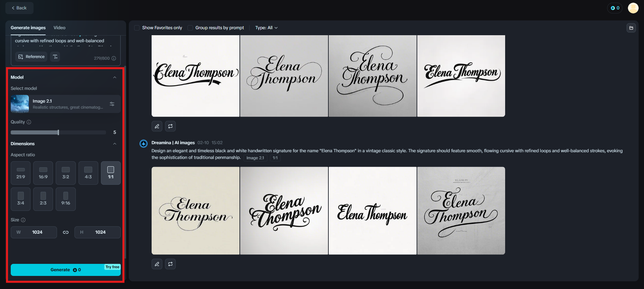This screenshot has height=289, width=644.
Task: Select the 21:9 aspect ratio
Action: 21,173
